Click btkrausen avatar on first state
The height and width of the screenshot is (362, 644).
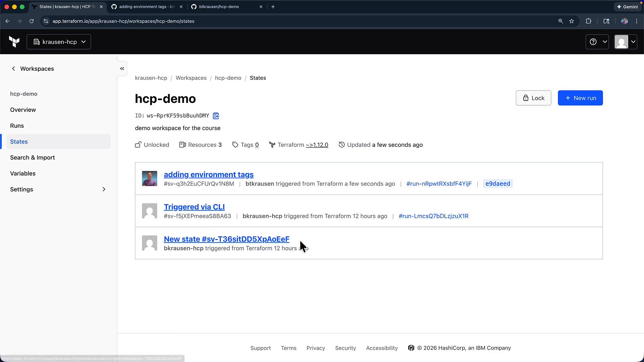click(150, 179)
